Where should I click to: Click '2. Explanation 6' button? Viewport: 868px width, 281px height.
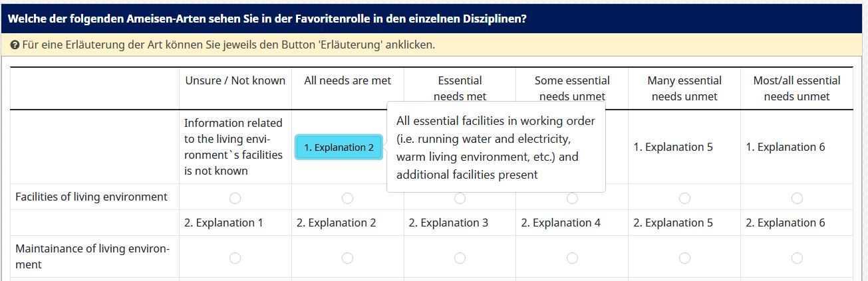coord(785,223)
